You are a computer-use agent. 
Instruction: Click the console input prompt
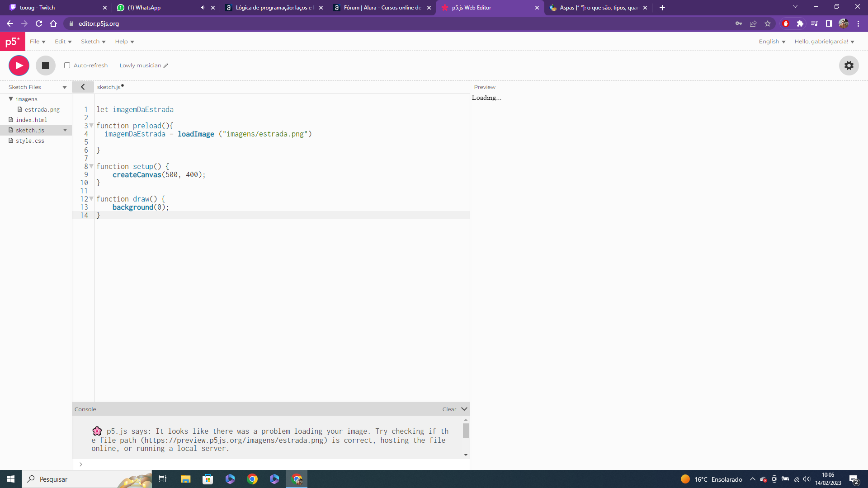click(271, 464)
